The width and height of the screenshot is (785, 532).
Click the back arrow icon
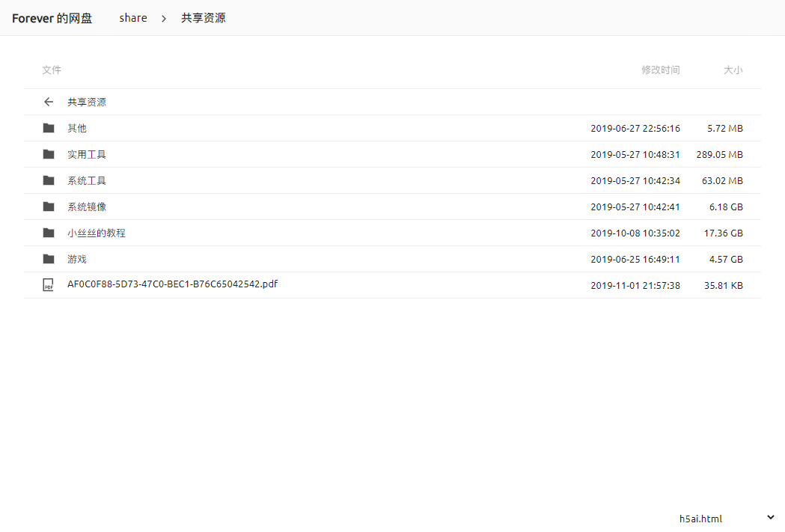tap(49, 102)
